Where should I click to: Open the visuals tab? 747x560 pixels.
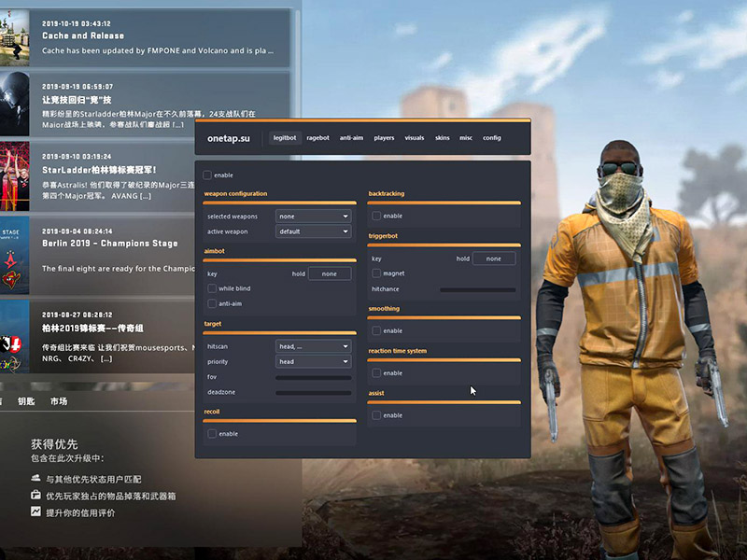(415, 138)
